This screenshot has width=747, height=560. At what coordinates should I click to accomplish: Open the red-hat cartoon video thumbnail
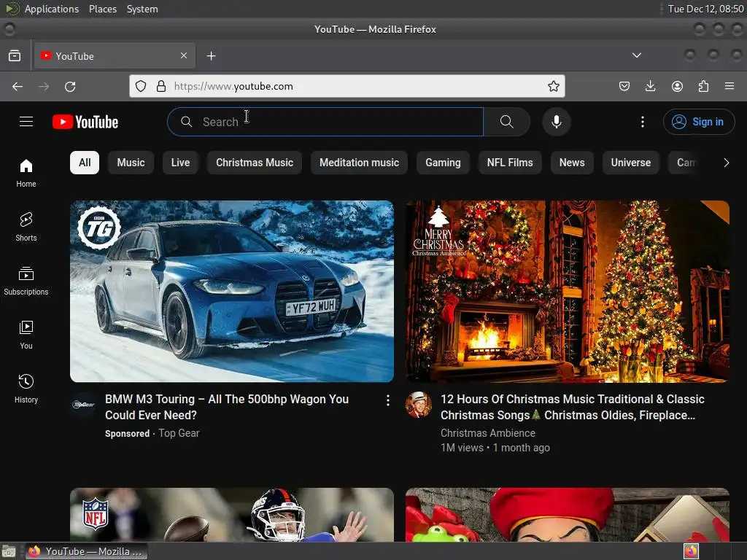tap(568, 515)
